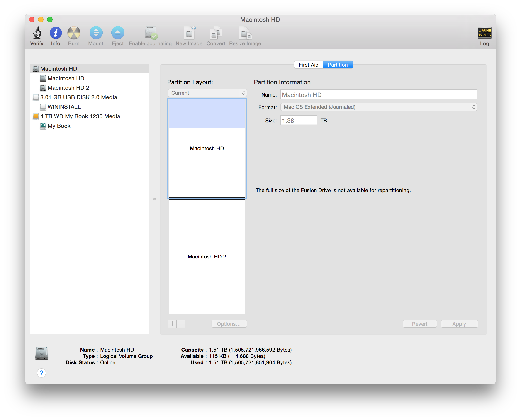Click the partition Name text field
521x420 pixels.
pyautogui.click(x=379, y=95)
